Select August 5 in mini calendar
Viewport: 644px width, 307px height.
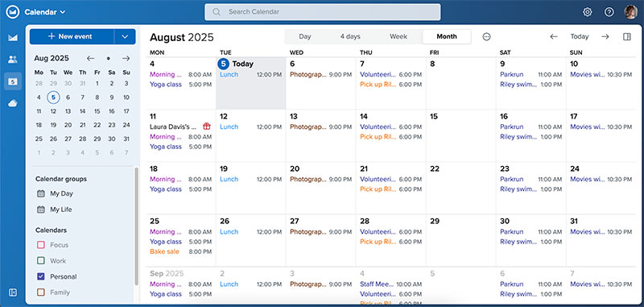(53, 97)
